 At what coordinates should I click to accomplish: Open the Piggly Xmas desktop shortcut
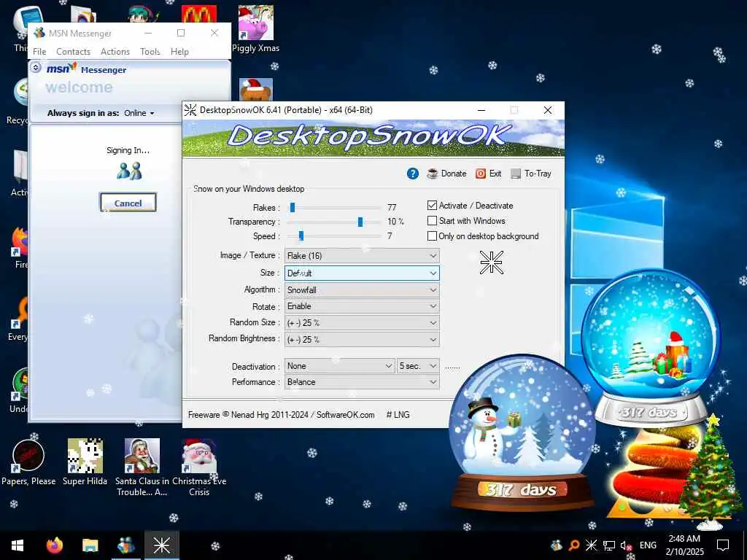[256, 28]
